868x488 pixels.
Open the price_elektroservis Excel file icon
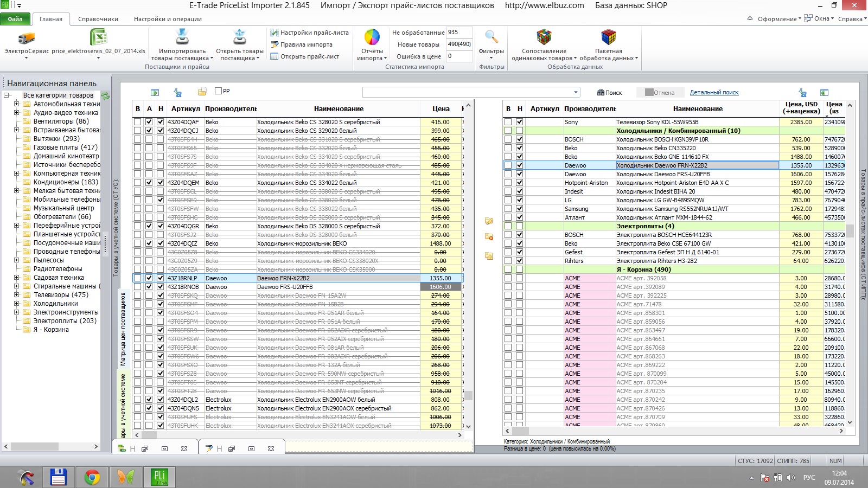pyautogui.click(x=98, y=37)
